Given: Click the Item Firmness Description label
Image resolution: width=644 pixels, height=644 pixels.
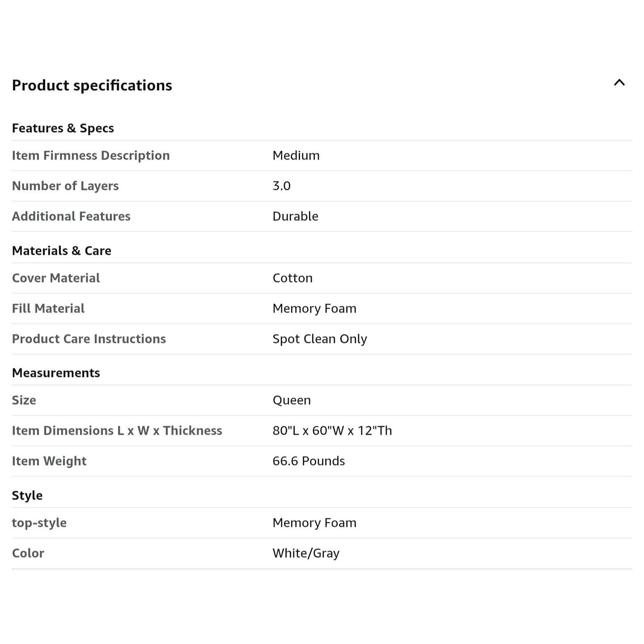Looking at the screenshot, I should pyautogui.click(x=91, y=156).
